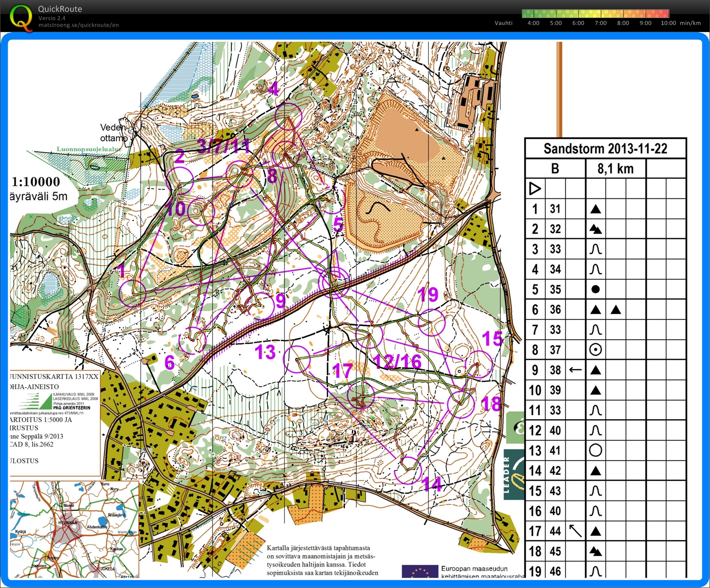Click the knoll symbol in row 19
The width and height of the screenshot is (710, 588).
595,571
